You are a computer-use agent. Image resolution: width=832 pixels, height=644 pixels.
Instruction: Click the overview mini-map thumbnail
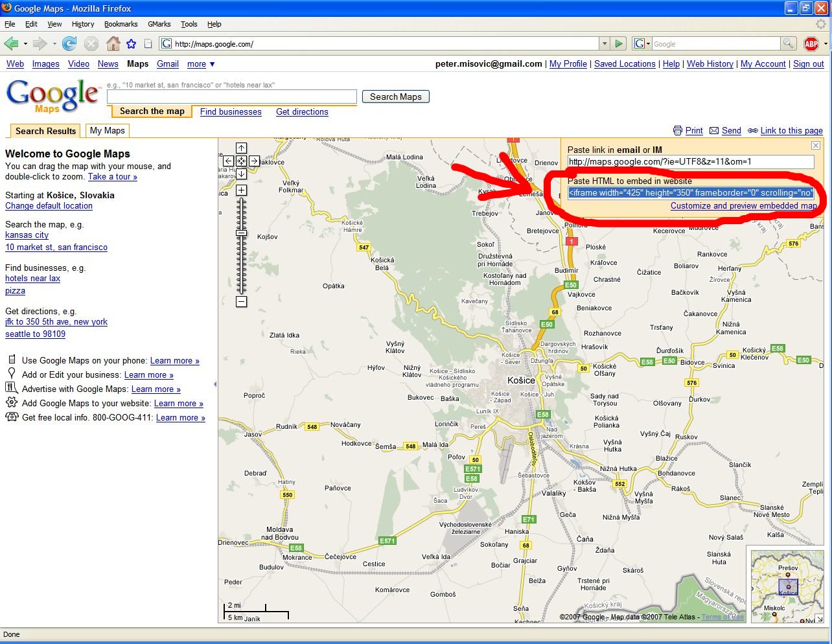[787, 586]
